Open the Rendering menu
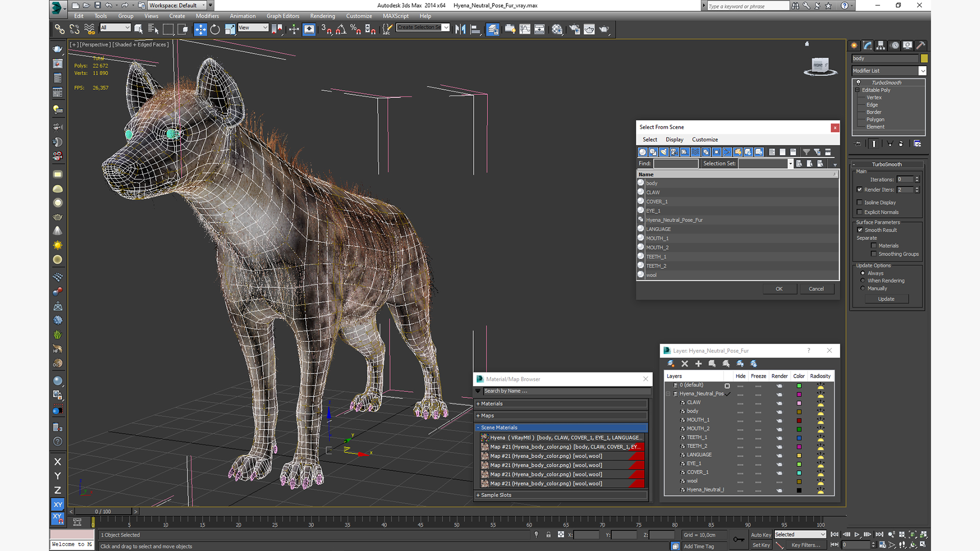Viewport: 980px width, 551px height. coord(323,16)
